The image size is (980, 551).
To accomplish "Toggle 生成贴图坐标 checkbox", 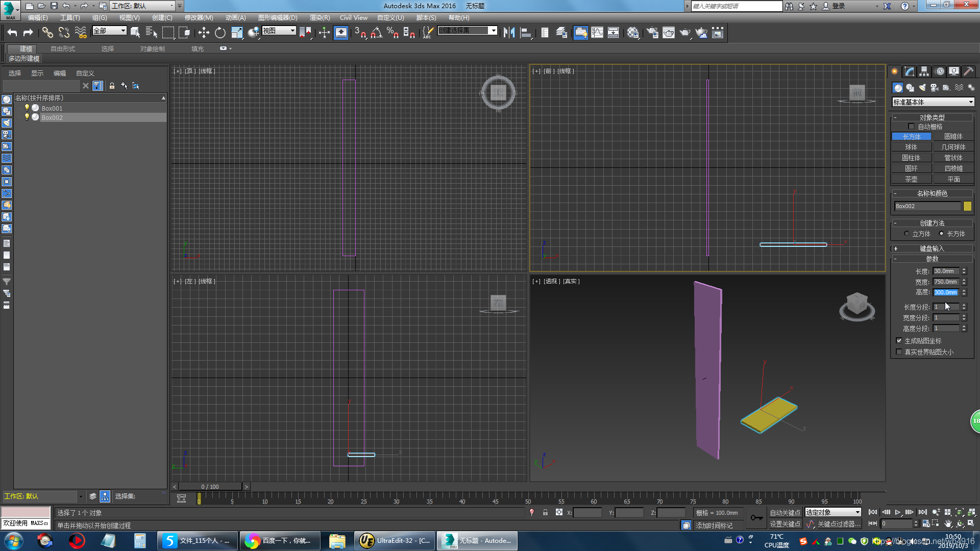I will tap(899, 340).
